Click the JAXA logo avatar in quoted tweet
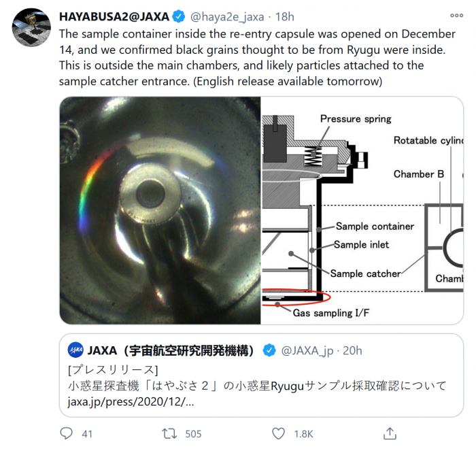 click(75, 350)
